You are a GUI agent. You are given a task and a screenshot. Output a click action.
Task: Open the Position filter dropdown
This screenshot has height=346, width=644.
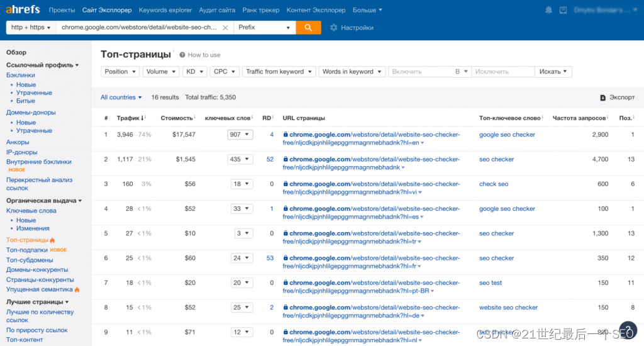(120, 72)
